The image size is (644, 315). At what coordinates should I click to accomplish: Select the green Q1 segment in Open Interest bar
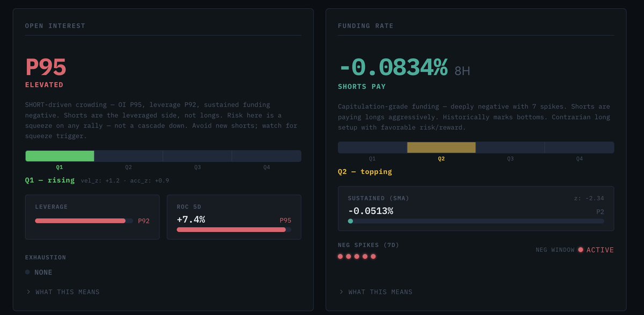coord(60,156)
